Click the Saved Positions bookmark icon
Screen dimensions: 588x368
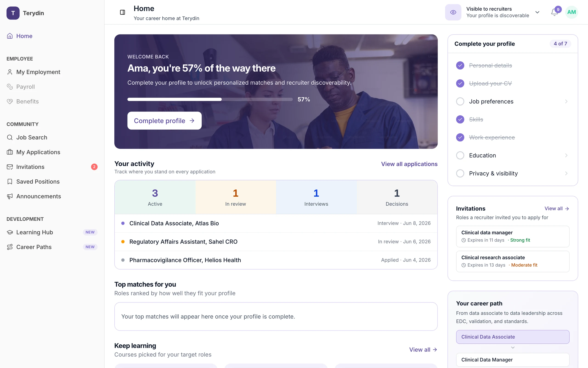click(x=10, y=181)
